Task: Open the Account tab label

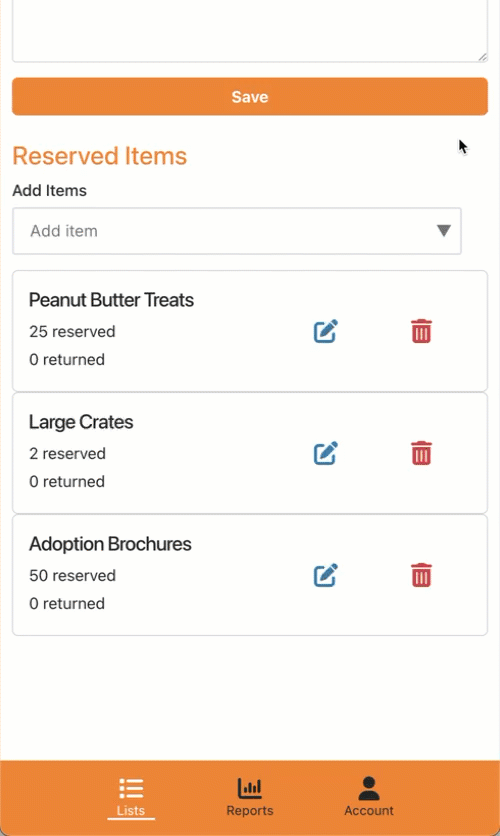Action: click(x=369, y=810)
